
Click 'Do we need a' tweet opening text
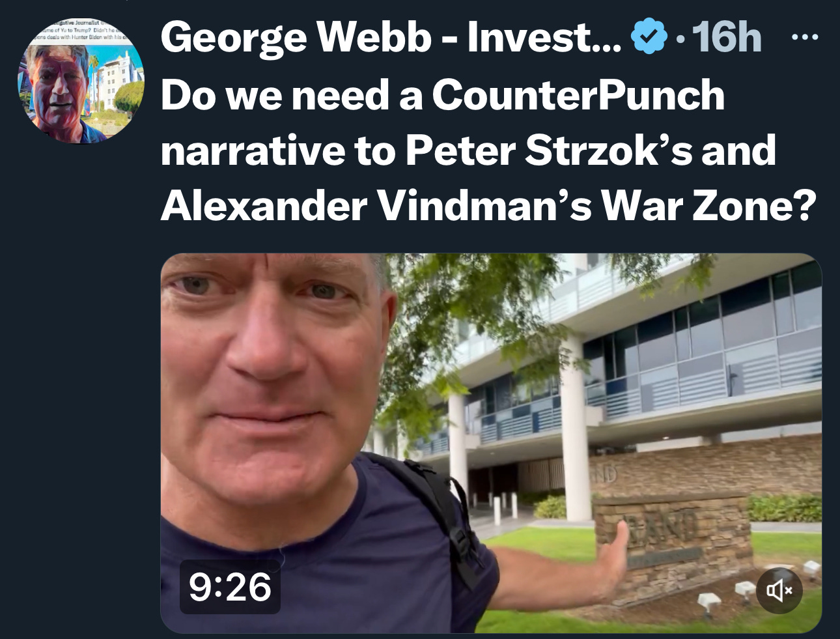pos(292,95)
